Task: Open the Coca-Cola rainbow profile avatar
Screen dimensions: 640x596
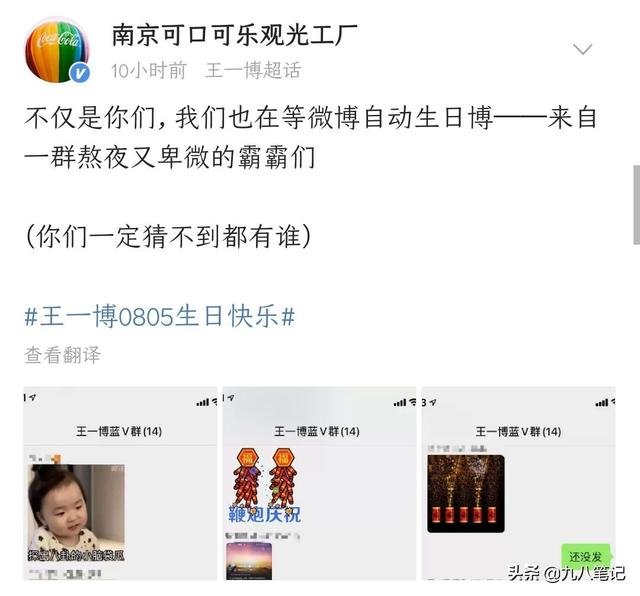Action: click(57, 50)
